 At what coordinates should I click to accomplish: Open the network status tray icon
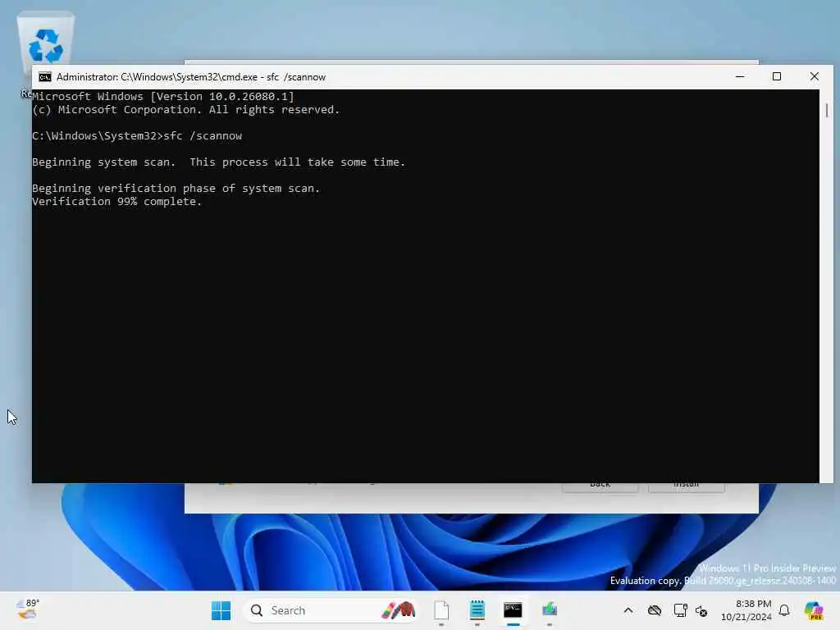click(680, 610)
